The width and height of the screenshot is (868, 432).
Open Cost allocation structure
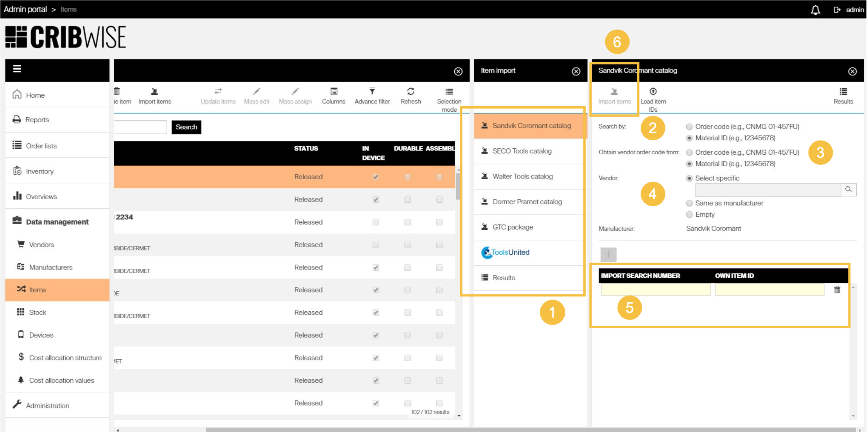(x=57, y=358)
